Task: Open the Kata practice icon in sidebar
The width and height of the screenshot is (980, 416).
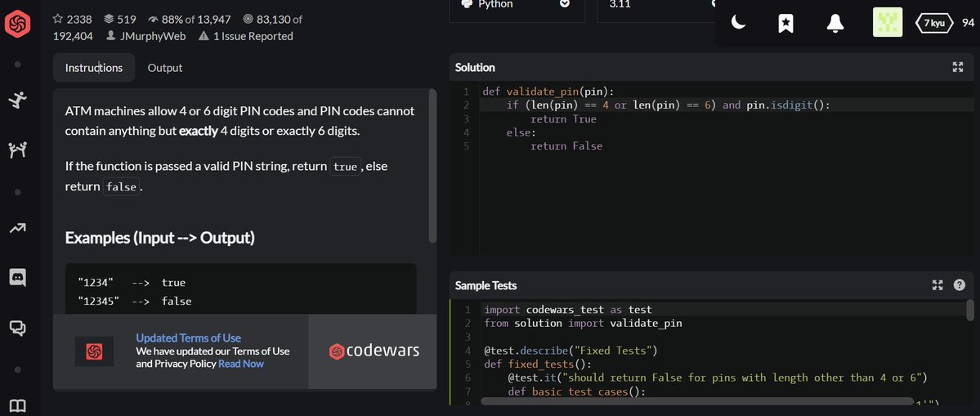Action: pyautogui.click(x=17, y=100)
